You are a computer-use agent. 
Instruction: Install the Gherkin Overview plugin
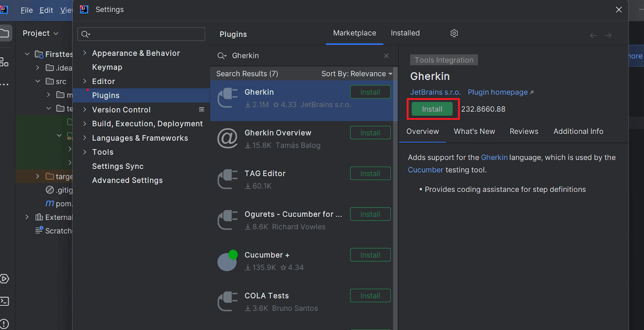(370, 133)
